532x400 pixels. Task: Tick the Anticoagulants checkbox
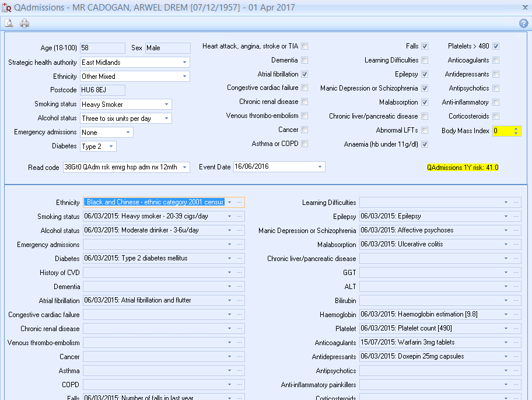tap(496, 60)
